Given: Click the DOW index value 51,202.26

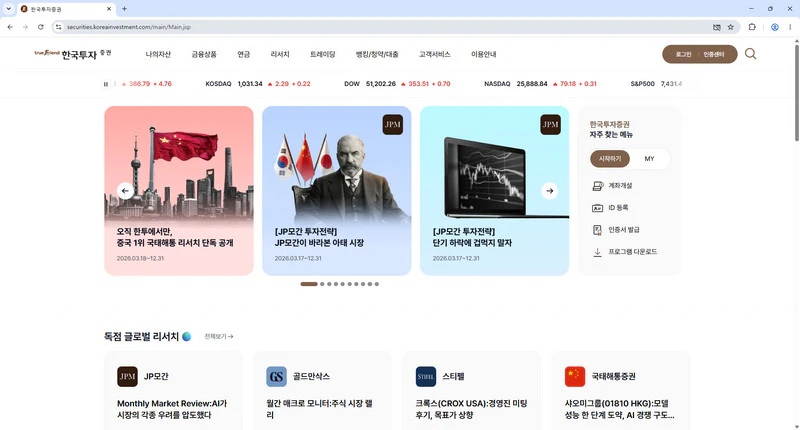Looking at the screenshot, I should pos(381,84).
